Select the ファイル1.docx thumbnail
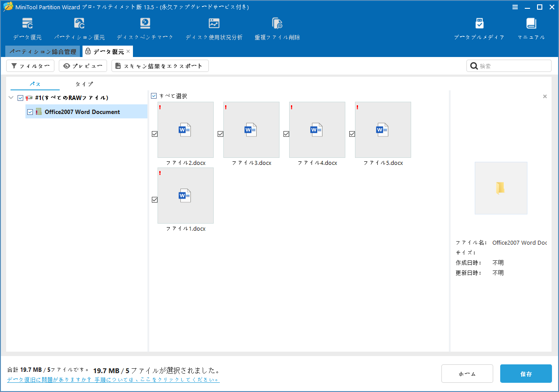Image resolution: width=559 pixels, height=392 pixels. pos(185,196)
